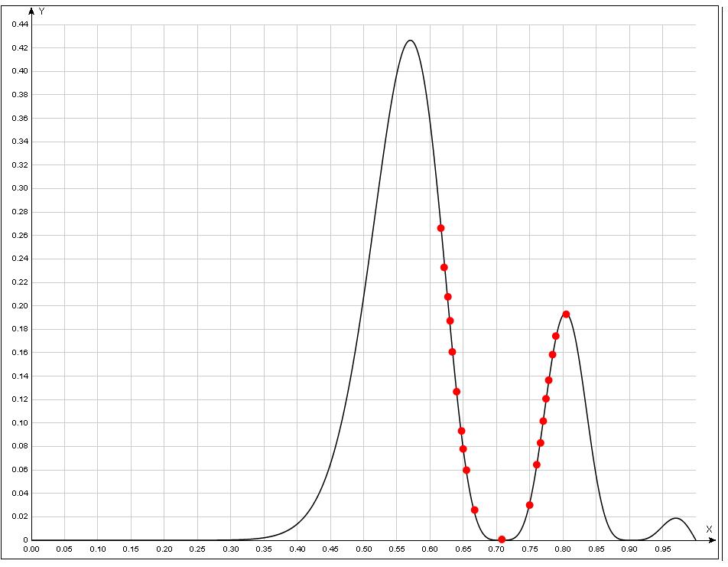
Task: Select the 0.00 origin label on X axis
Action: pyautogui.click(x=31, y=549)
